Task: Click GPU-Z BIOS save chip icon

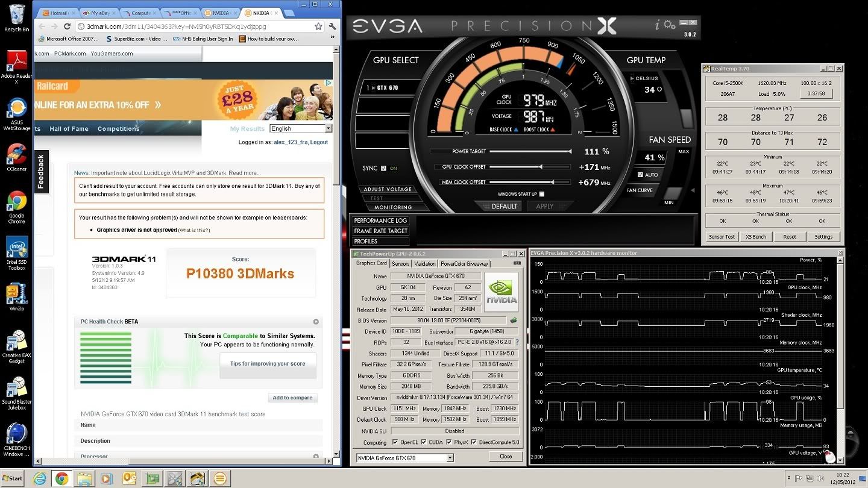Action: (514, 321)
